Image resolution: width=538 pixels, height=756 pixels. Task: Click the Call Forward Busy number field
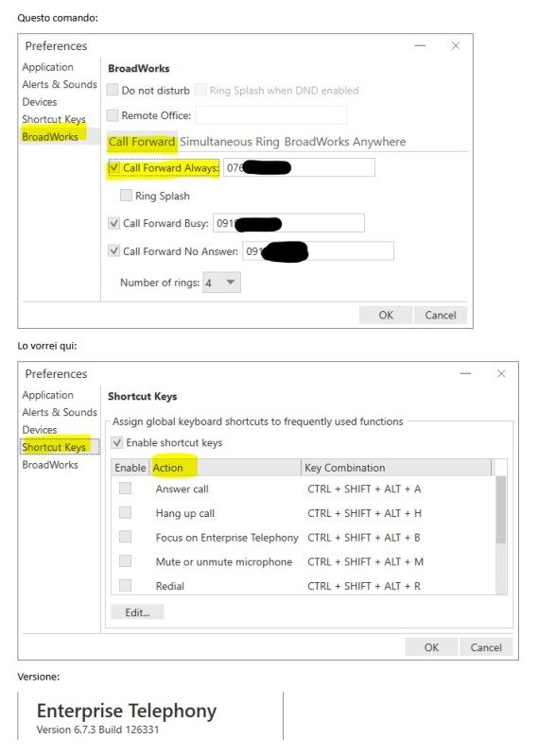coord(288,223)
